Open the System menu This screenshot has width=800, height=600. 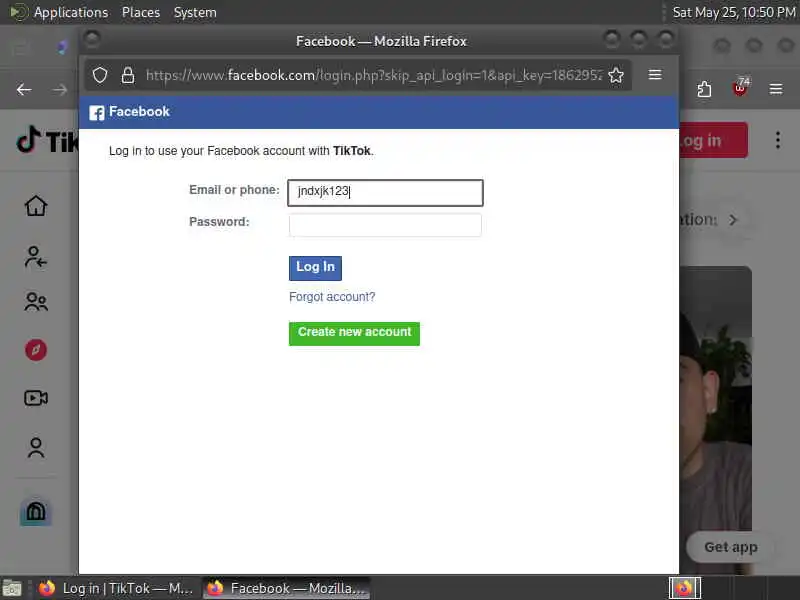coord(195,12)
